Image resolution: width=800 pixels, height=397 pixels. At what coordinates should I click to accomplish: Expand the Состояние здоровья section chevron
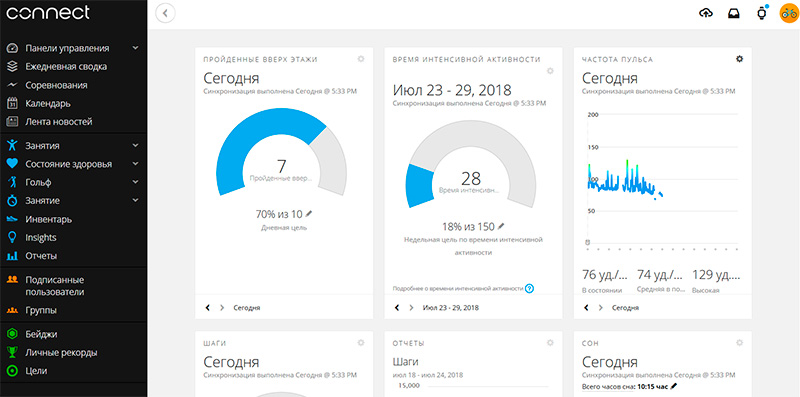135,164
